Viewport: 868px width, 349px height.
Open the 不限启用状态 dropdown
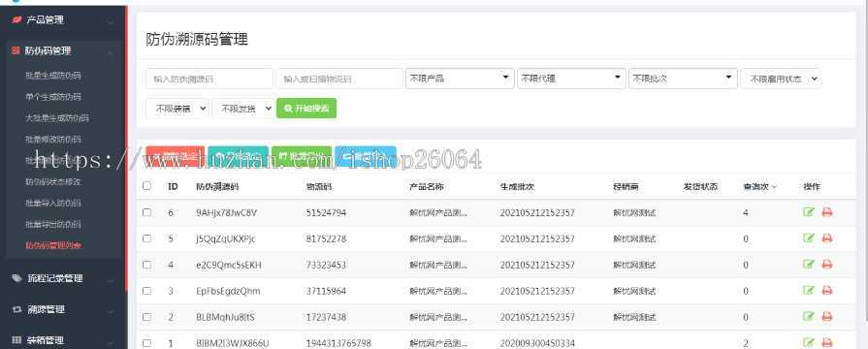781,79
